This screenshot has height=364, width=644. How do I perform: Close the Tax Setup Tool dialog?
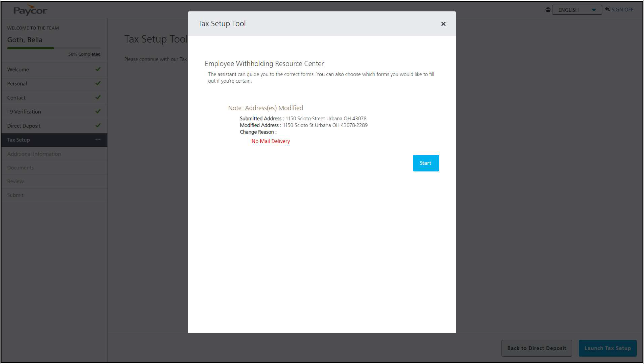443,24
